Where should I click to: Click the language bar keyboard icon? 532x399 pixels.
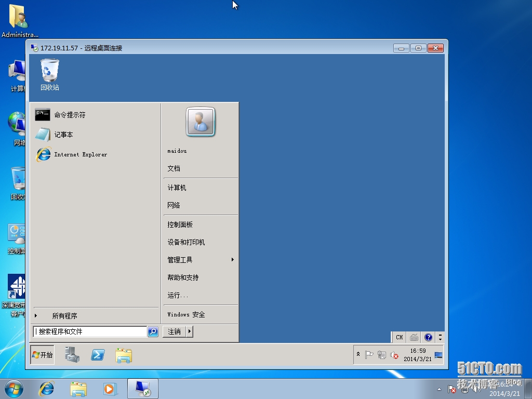pyautogui.click(x=414, y=337)
